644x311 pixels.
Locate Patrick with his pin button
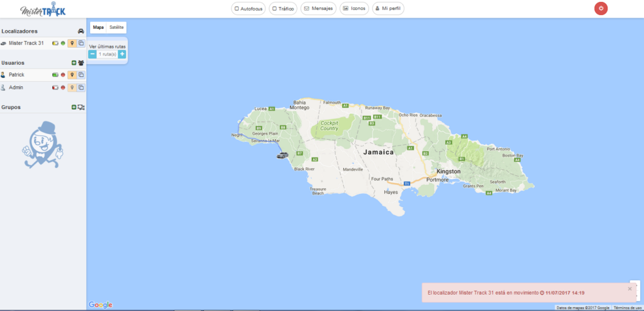tap(72, 75)
